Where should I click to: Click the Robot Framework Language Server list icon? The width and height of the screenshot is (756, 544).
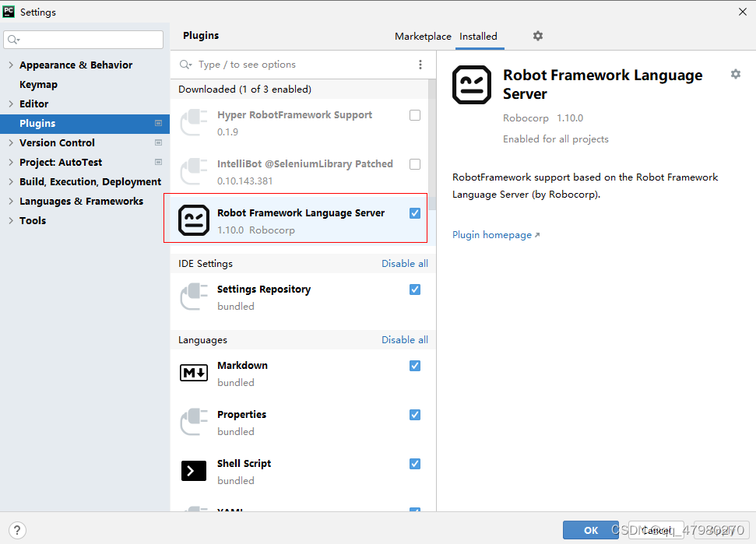(194, 221)
